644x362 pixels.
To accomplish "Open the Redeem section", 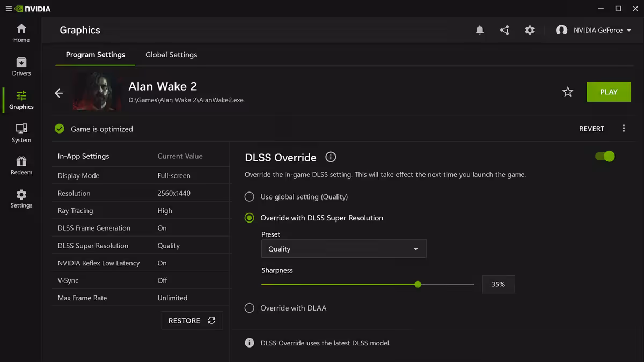I will pyautogui.click(x=21, y=166).
